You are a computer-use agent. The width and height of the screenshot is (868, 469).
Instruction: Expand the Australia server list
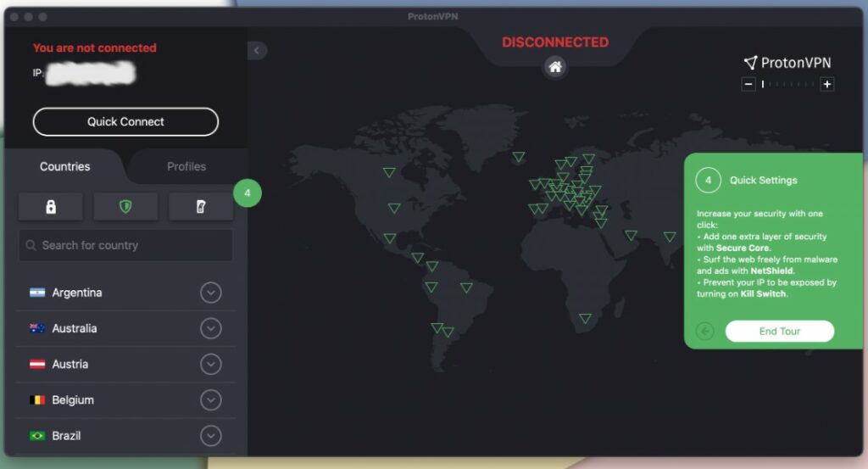tap(210, 329)
